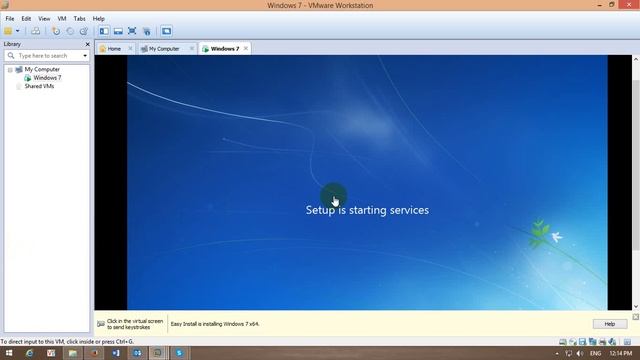Dismiss the Easy Install message bar
The height and width of the screenshot is (360, 640).
tap(636, 317)
